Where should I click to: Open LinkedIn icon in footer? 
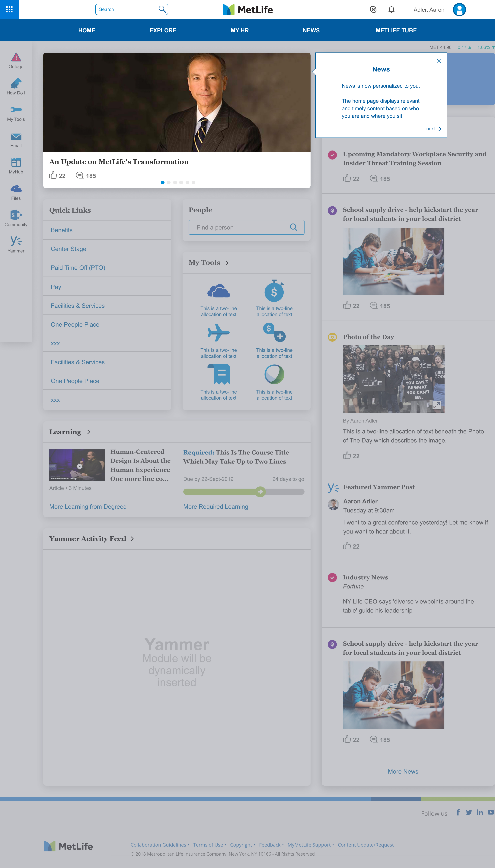point(480,812)
